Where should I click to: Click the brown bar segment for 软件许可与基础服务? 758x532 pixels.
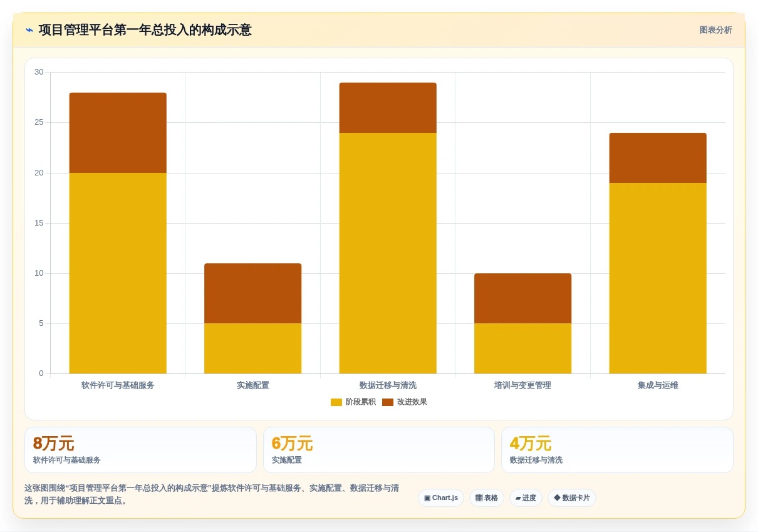point(118,133)
